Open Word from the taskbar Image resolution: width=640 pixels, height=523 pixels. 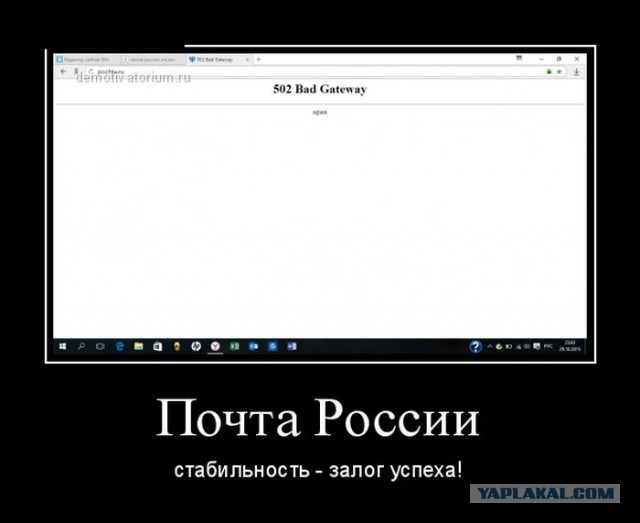point(292,346)
